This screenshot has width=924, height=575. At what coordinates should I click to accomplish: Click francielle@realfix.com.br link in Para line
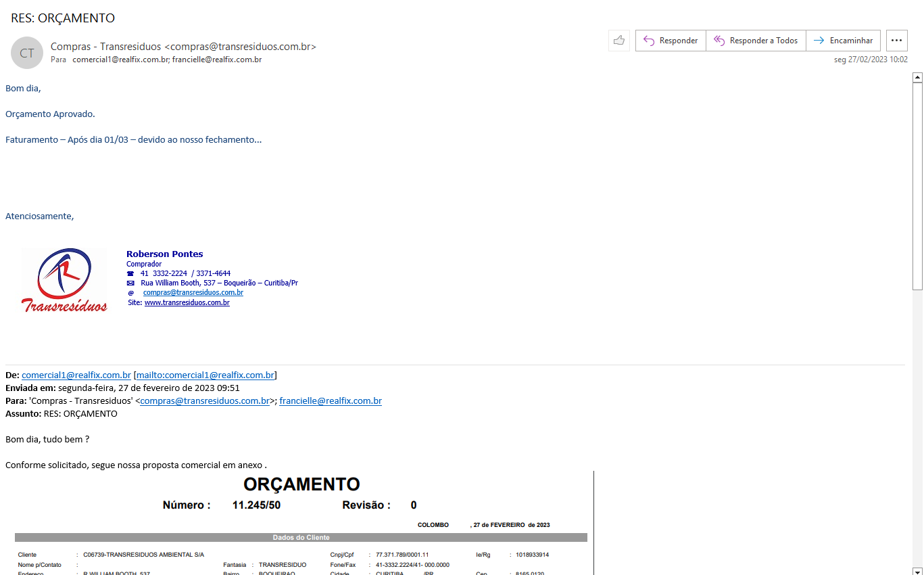point(330,401)
